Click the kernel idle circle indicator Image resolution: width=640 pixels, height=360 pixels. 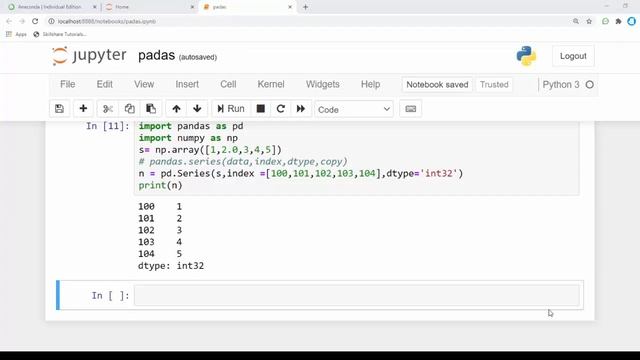pos(589,84)
